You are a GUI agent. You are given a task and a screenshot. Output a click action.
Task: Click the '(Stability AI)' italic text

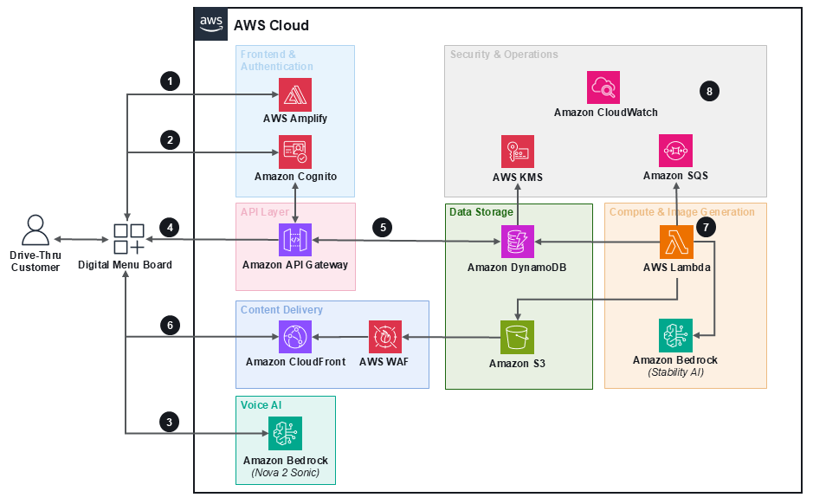(675, 372)
